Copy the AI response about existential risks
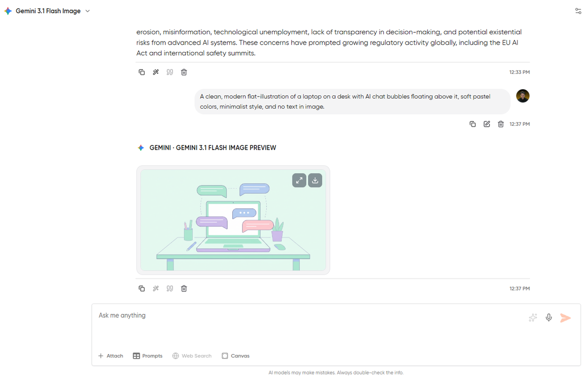Image resolution: width=588 pixels, height=380 pixels. (142, 72)
